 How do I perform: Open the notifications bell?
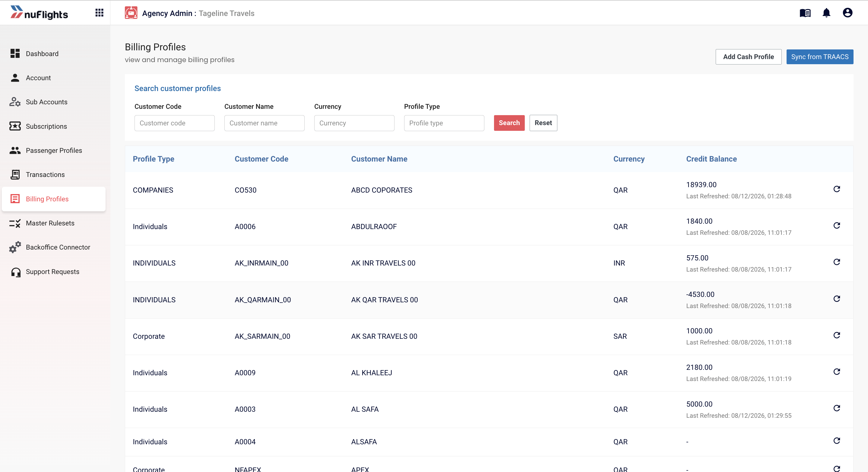826,13
